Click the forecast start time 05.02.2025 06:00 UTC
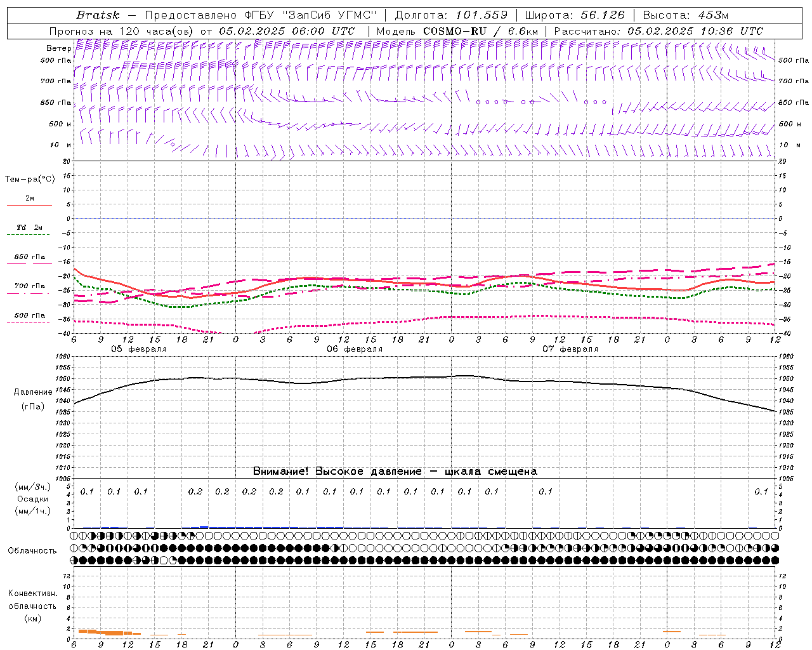Viewport: 812px width, 650px height. click(x=287, y=30)
